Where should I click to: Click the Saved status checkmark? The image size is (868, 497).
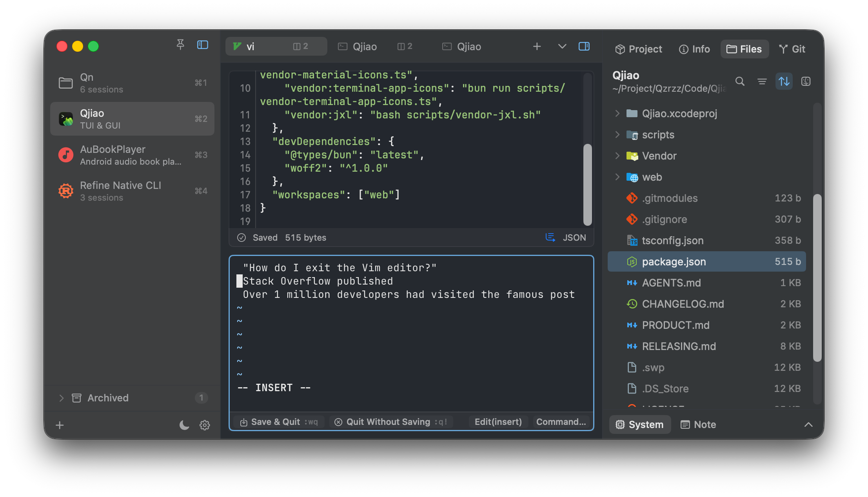242,238
